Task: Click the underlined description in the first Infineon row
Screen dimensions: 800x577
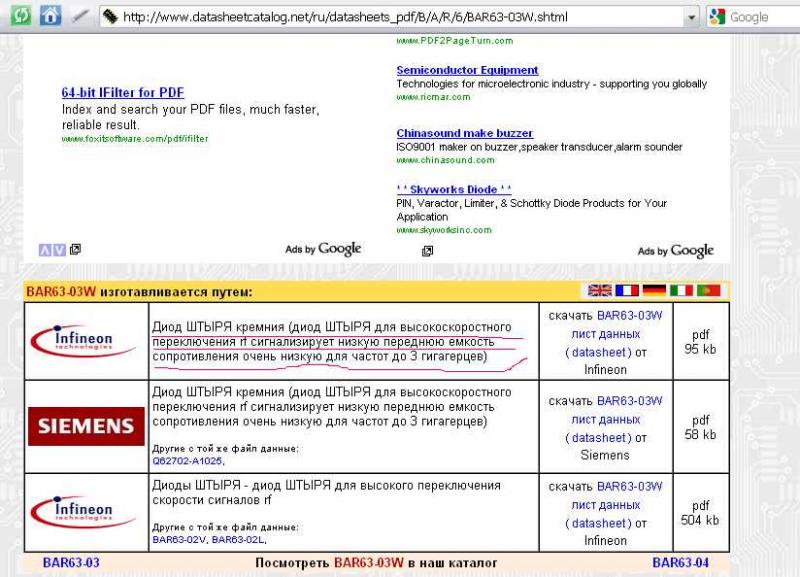Action: coord(332,342)
